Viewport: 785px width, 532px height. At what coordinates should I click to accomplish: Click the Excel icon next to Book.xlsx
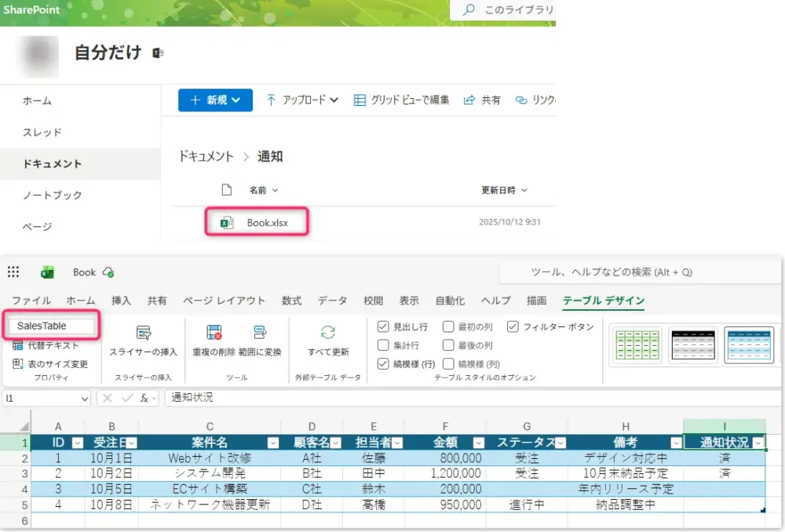click(x=227, y=223)
